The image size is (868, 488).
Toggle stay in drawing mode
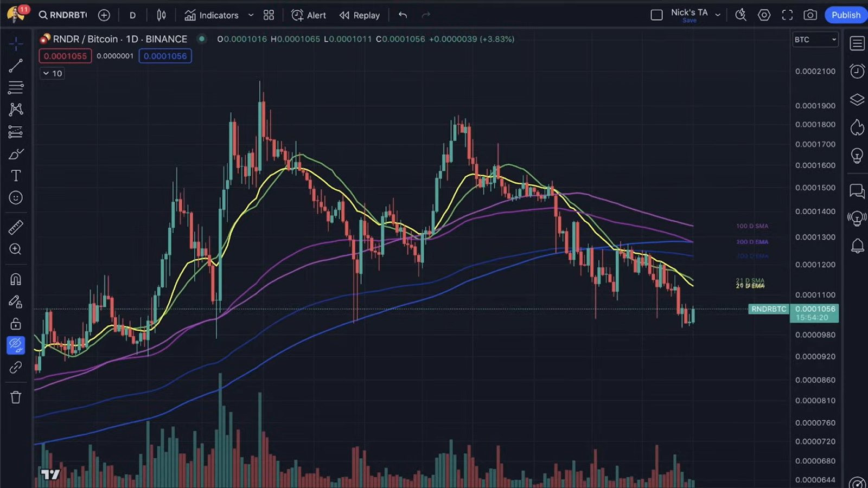tap(16, 301)
